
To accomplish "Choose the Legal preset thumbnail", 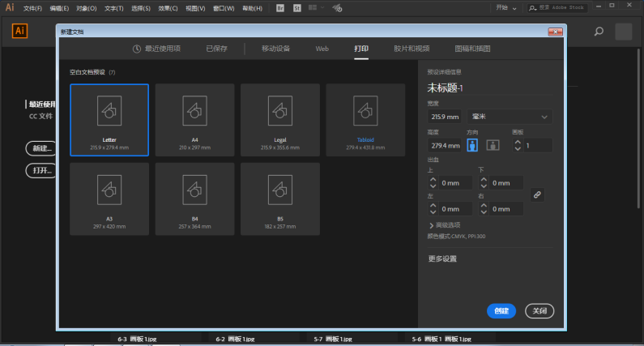I will pyautogui.click(x=280, y=120).
